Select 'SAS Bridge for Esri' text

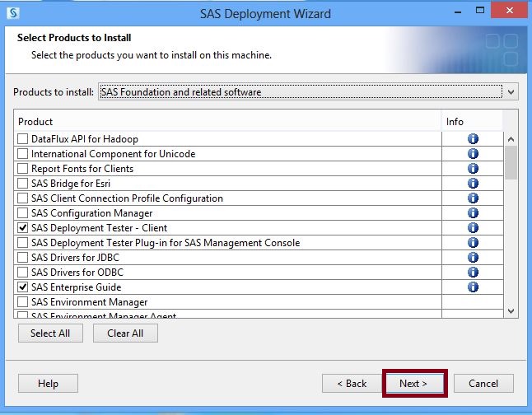(71, 184)
